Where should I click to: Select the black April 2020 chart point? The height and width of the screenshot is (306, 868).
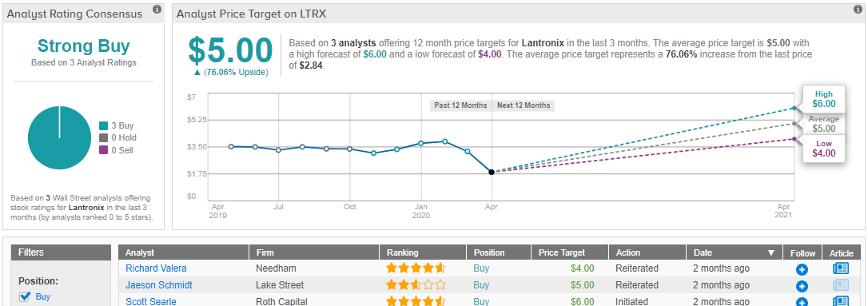point(492,172)
